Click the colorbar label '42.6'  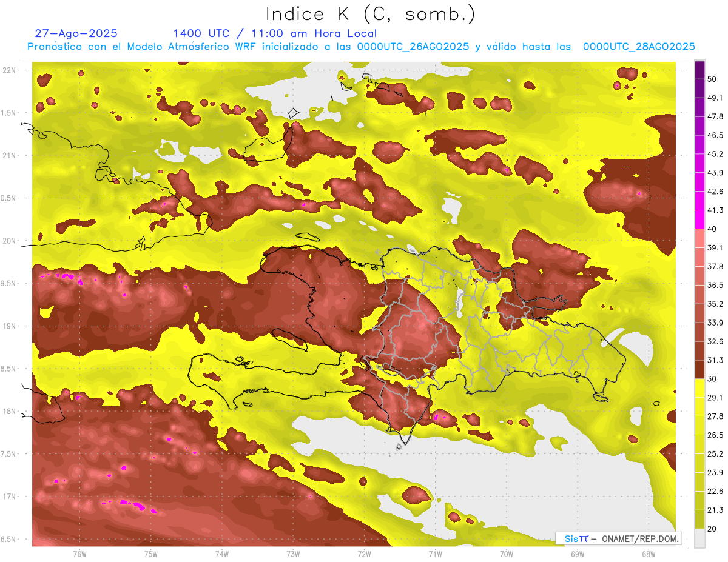715,192
